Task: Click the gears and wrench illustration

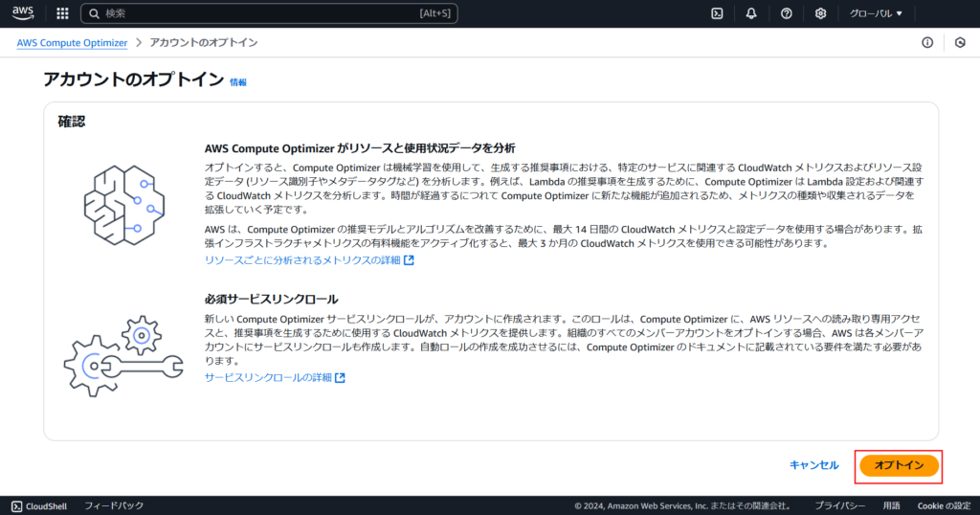Action: pyautogui.click(x=123, y=356)
